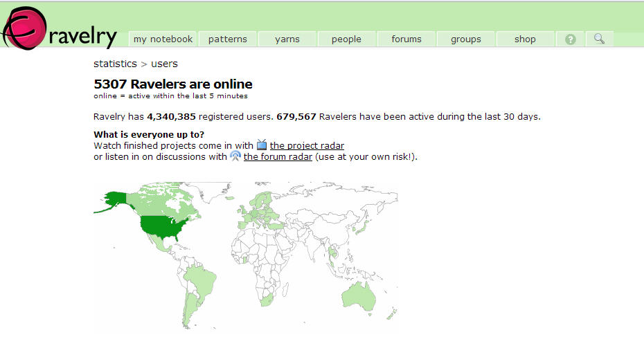Open the forums tab
This screenshot has height=339, width=644.
tap(406, 39)
